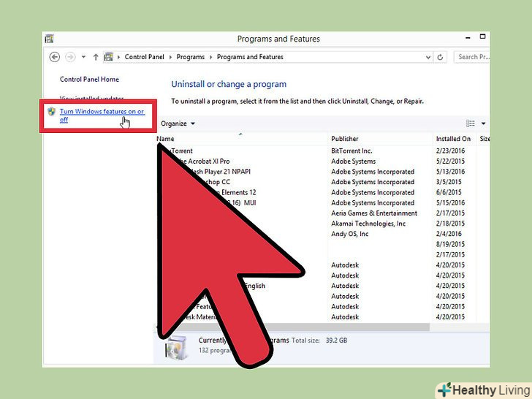Refresh the Programs and Features view

click(x=440, y=57)
